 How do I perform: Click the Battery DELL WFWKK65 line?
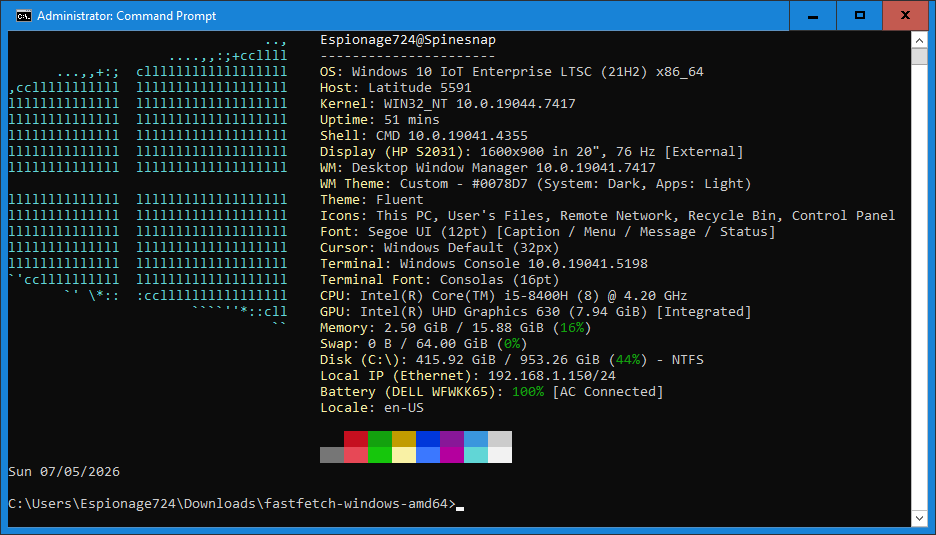point(492,392)
